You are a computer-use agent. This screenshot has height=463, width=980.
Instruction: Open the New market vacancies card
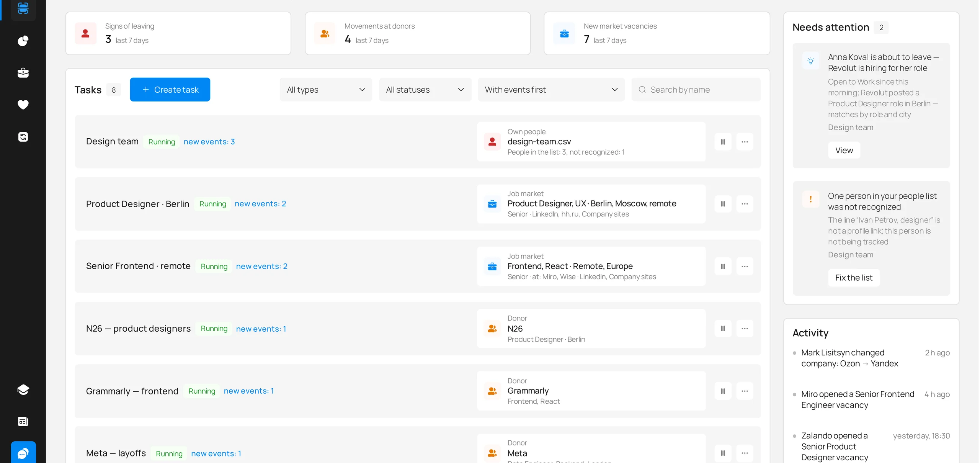tap(657, 33)
